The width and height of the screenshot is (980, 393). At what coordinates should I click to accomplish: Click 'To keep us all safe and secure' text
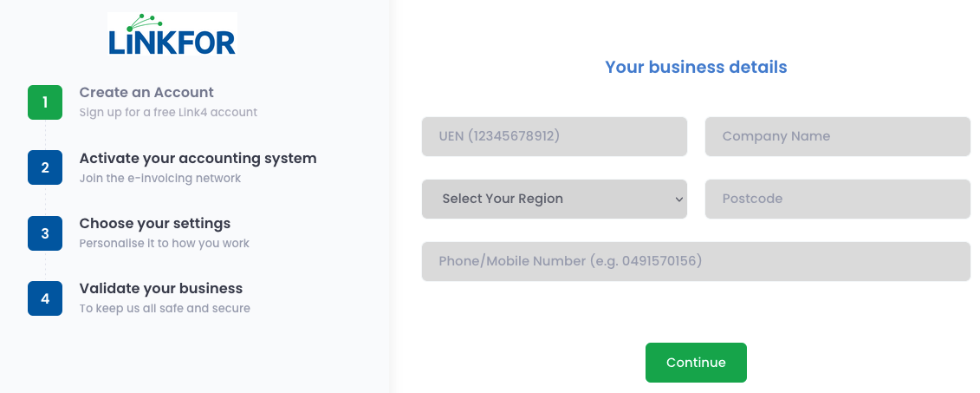165,309
